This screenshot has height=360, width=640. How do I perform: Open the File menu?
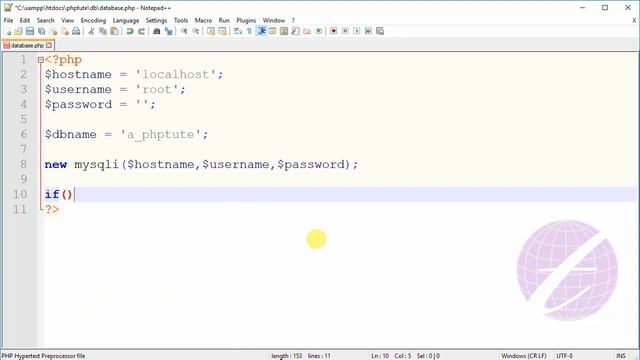(x=8, y=20)
